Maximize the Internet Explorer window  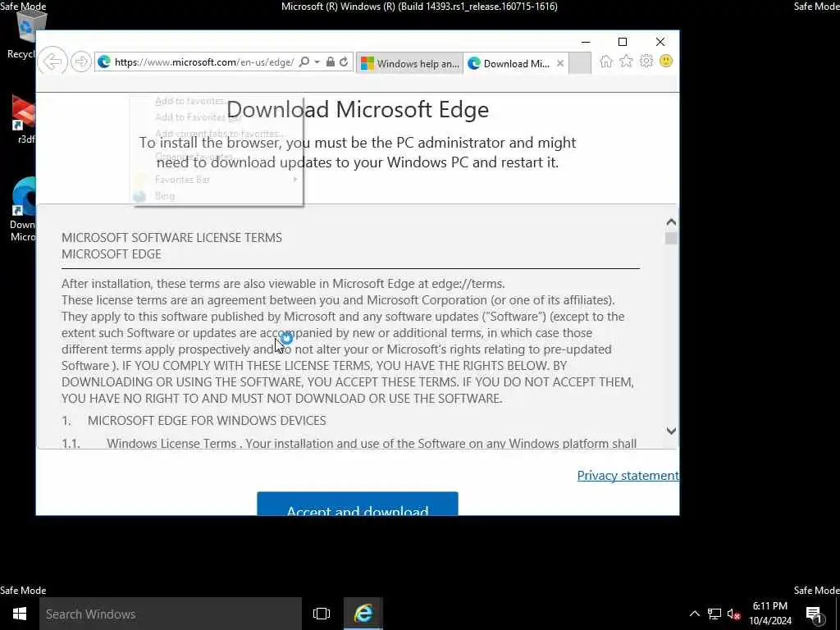tap(623, 42)
